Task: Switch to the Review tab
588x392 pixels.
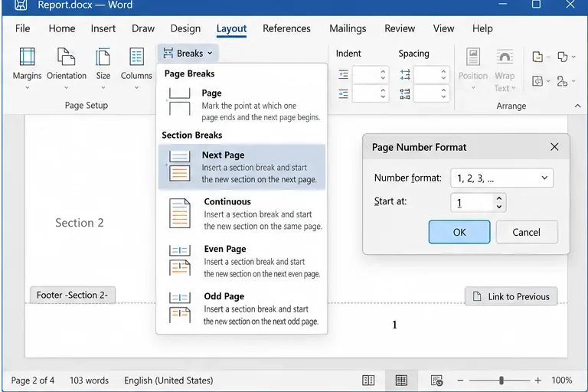Action: click(400, 28)
